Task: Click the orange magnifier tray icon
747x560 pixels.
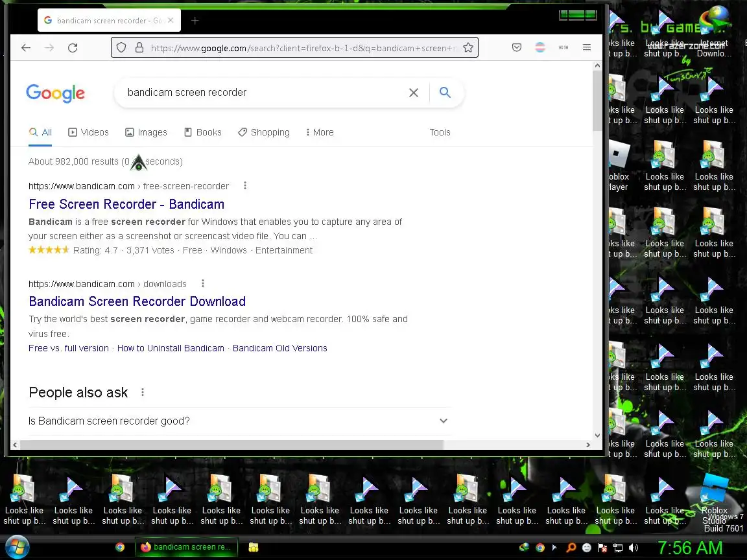Action: click(x=571, y=548)
